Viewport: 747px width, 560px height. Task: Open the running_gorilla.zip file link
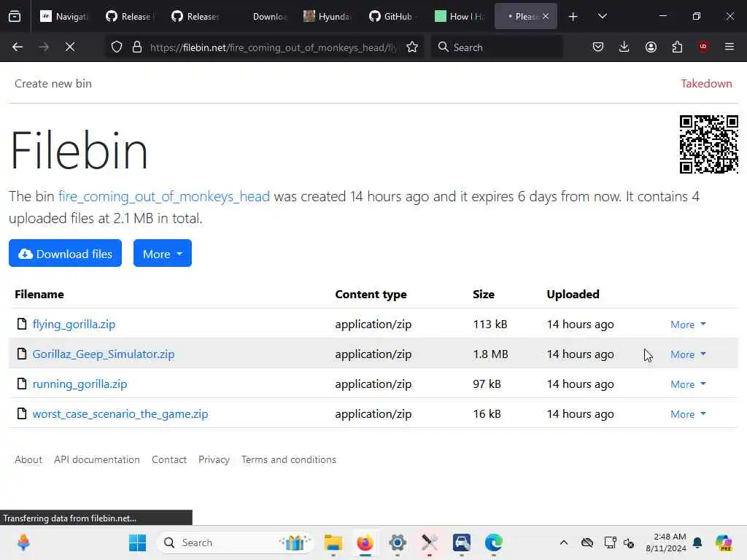click(80, 384)
